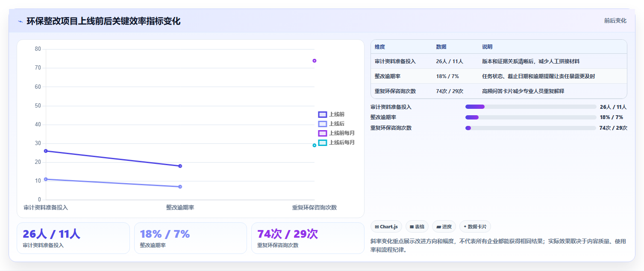Click the 上线前 data point at 整改逾期率
The height and width of the screenshot is (271, 644).
[180, 166]
